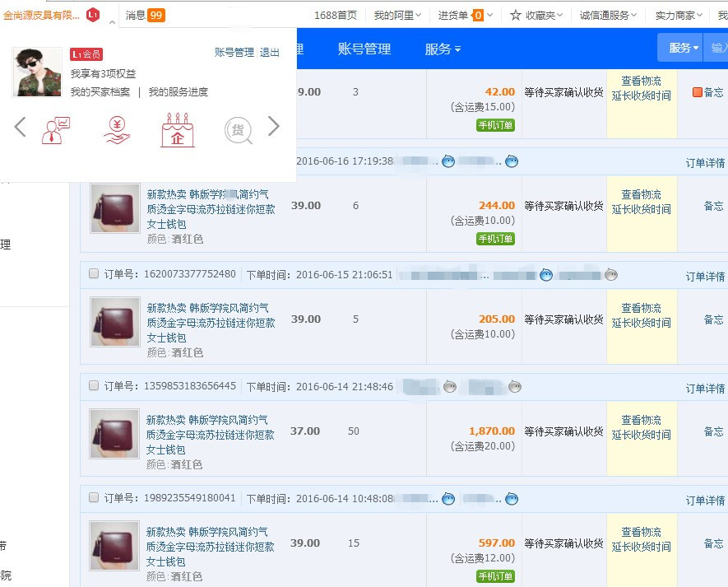The height and width of the screenshot is (587, 728).
Task: Open the 货 goods search icon
Action: [x=239, y=131]
